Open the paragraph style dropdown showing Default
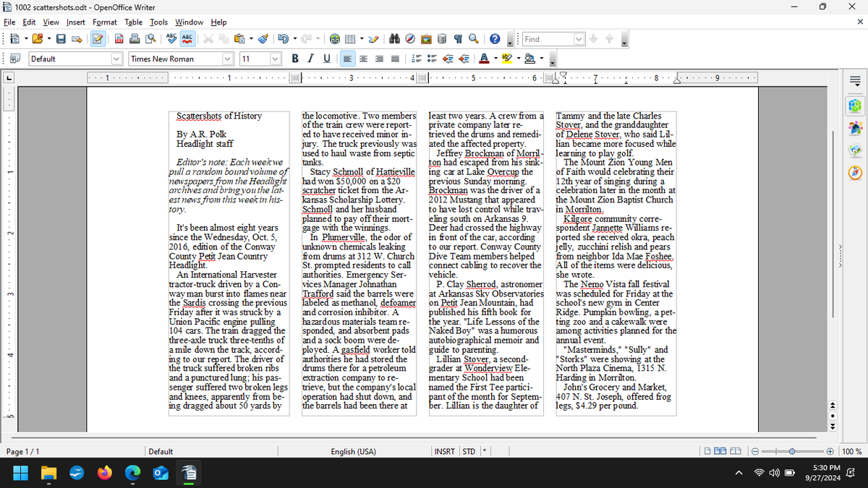 pyautogui.click(x=116, y=59)
